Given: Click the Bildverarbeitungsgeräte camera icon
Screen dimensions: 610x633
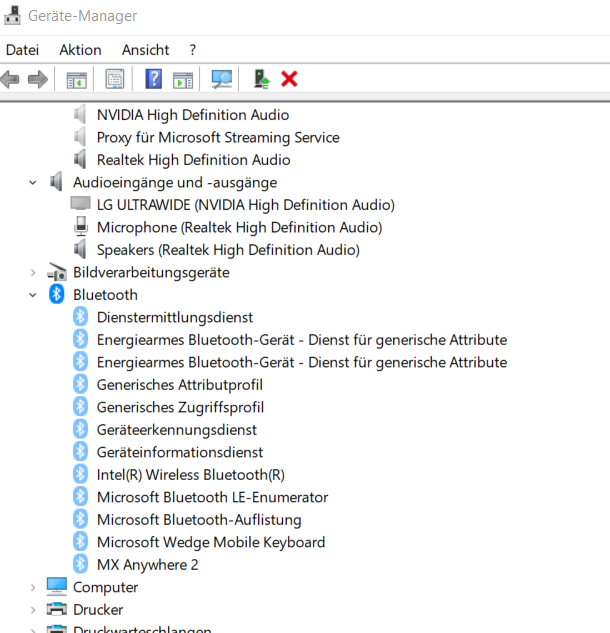Looking at the screenshot, I should click(57, 272).
